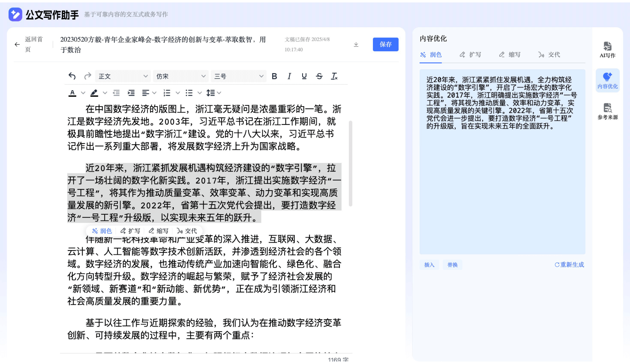630x364 pixels.
Task: Click the 公文写作助手 logo icon
Action: click(x=16, y=14)
